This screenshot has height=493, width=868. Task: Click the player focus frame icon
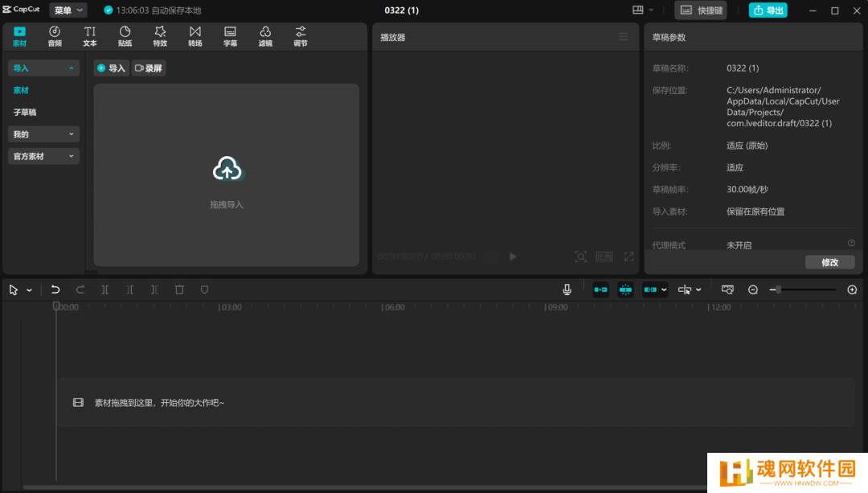tap(580, 257)
